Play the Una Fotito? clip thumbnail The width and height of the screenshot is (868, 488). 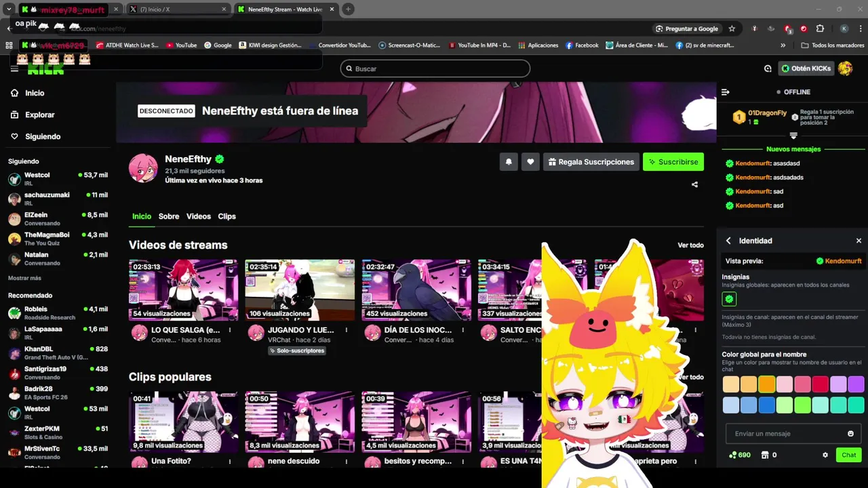184,422
